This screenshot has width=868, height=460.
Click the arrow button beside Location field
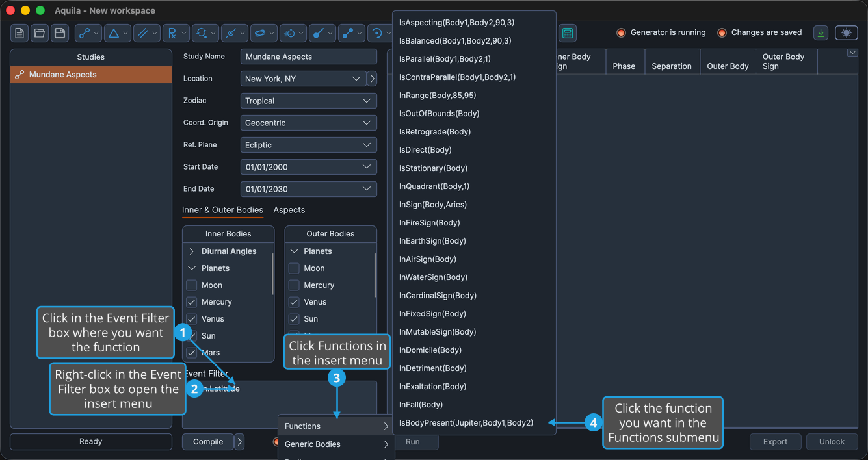point(372,79)
